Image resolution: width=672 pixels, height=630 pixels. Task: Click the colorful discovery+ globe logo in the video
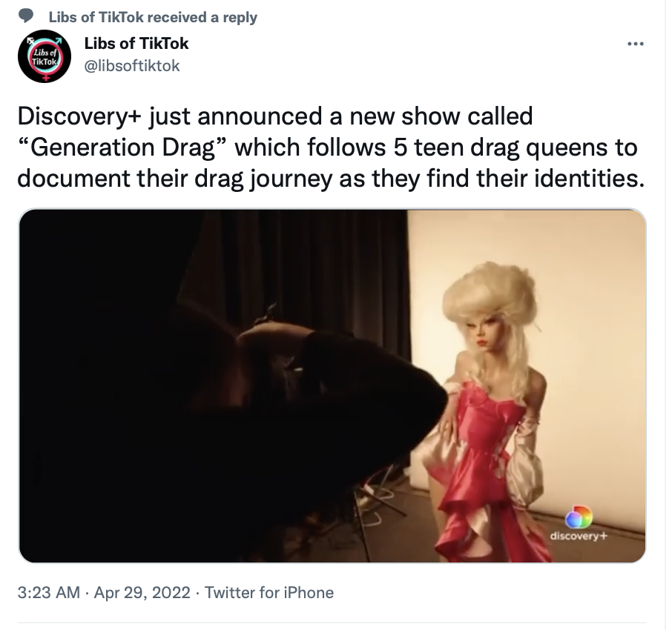tap(579, 517)
